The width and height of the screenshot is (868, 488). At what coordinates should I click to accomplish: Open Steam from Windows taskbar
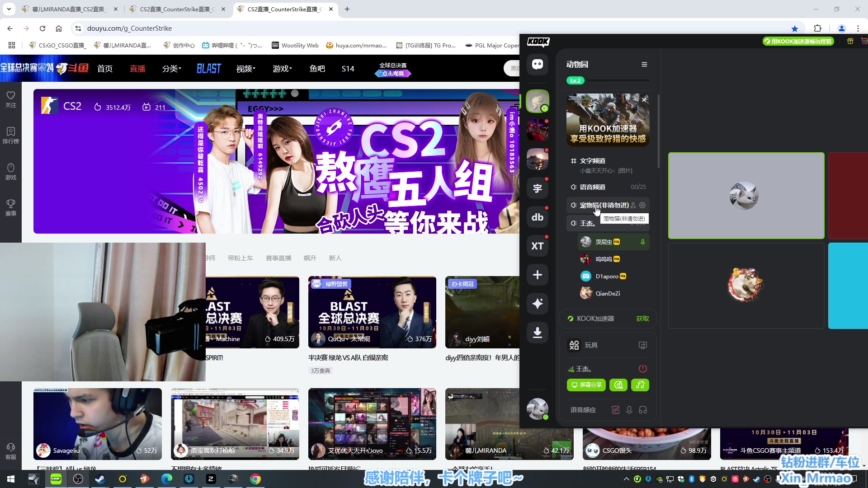point(100,479)
